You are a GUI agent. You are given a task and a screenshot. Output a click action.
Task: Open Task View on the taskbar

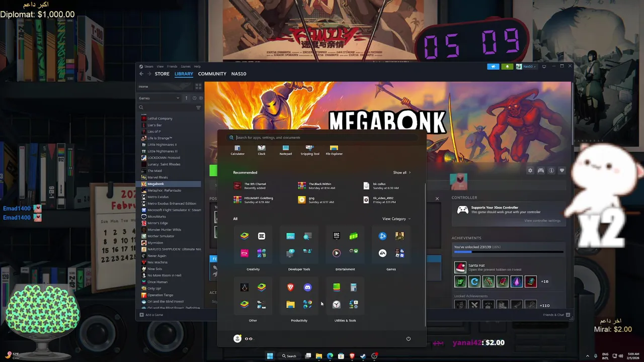click(x=308, y=356)
